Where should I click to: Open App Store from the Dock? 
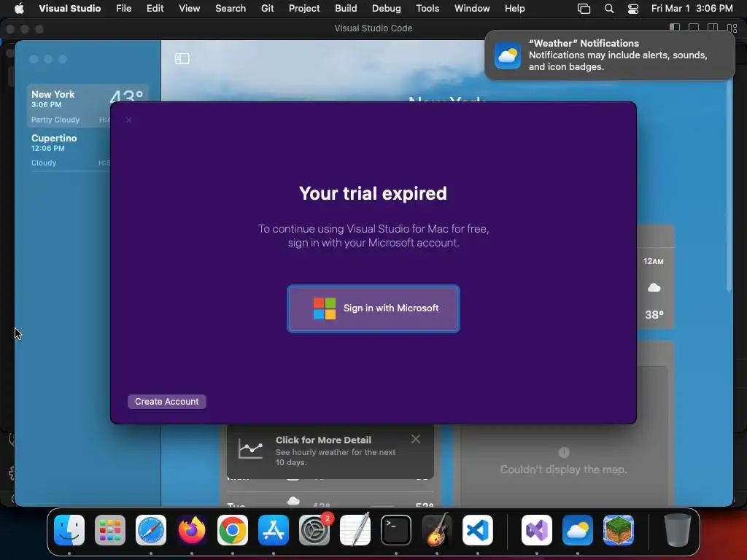[x=274, y=530]
